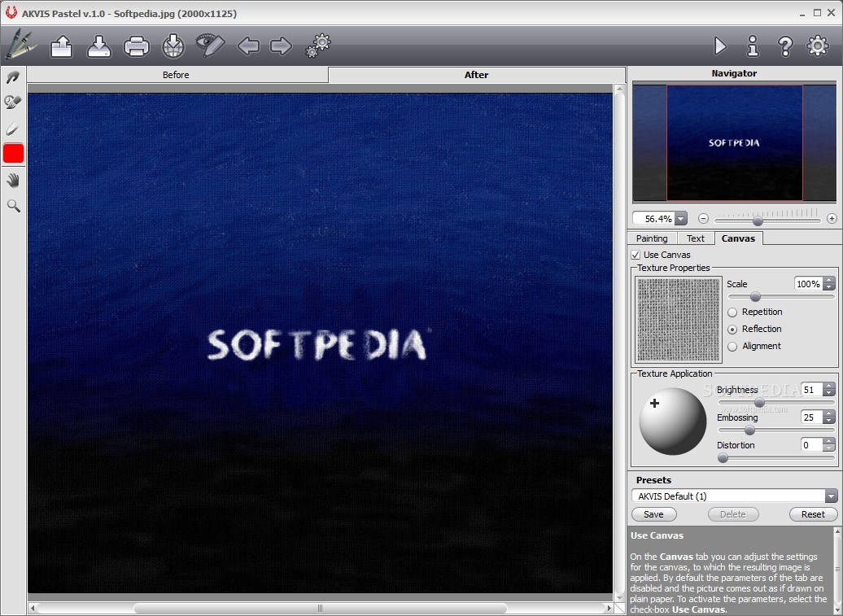Click the Brightness value field showing 51
This screenshot has width=843, height=616.
(811, 389)
